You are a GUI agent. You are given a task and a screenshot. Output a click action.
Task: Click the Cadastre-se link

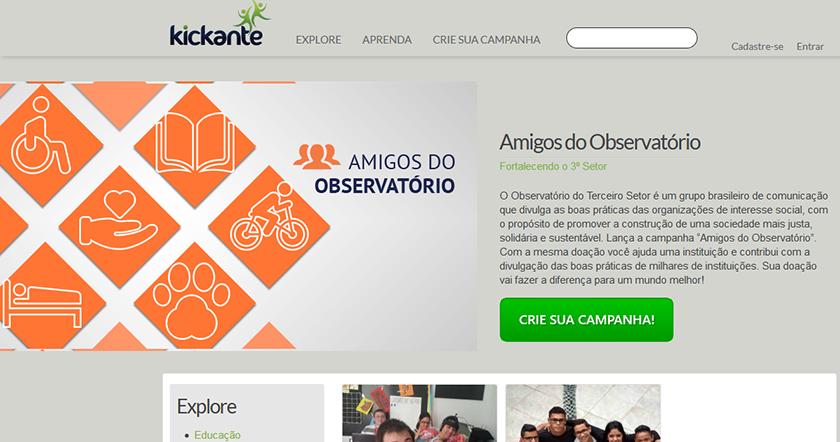(x=757, y=47)
